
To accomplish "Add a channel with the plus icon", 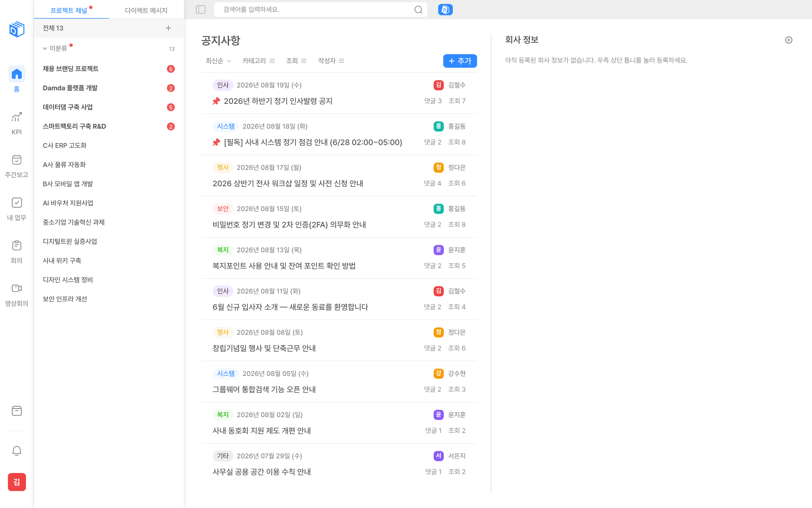I will point(168,28).
